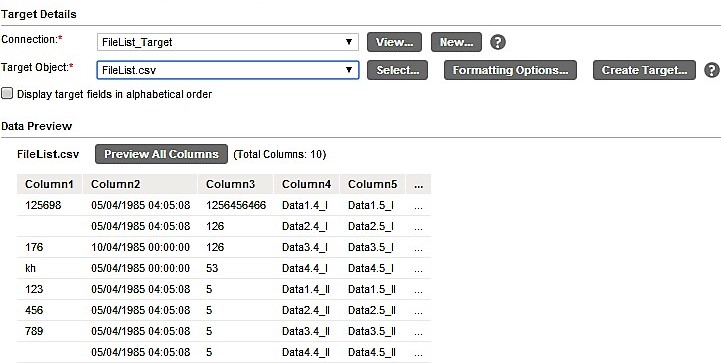Open help icon beside Create Target button
This screenshot has width=721, height=364.
(x=712, y=70)
